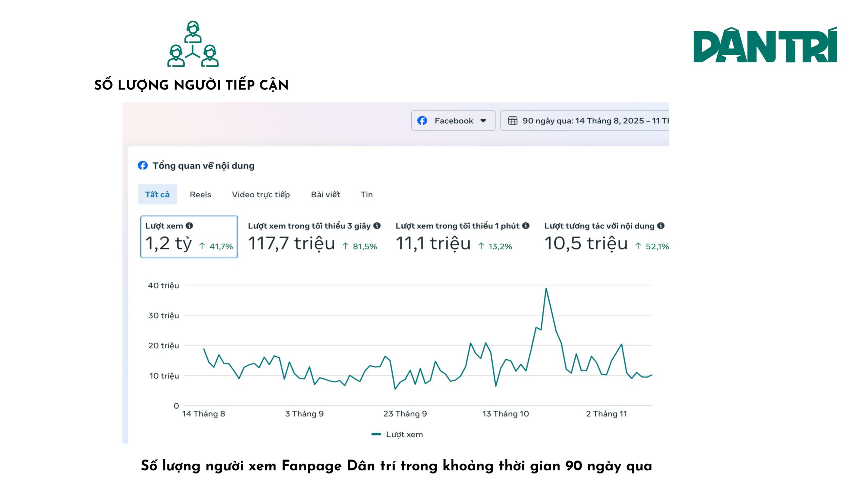This screenshot has height=488, width=868.
Task: Open the "90 ngày qua" date range picker
Action: 576,121
